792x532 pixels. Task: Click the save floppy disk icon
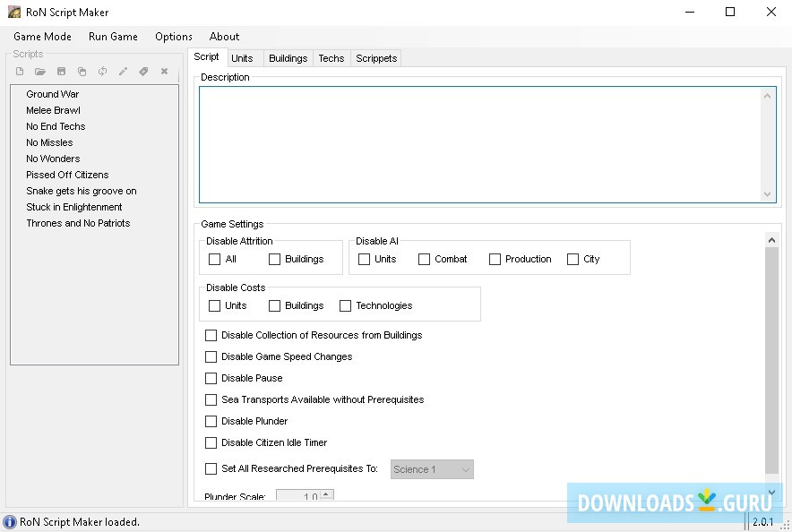61,72
